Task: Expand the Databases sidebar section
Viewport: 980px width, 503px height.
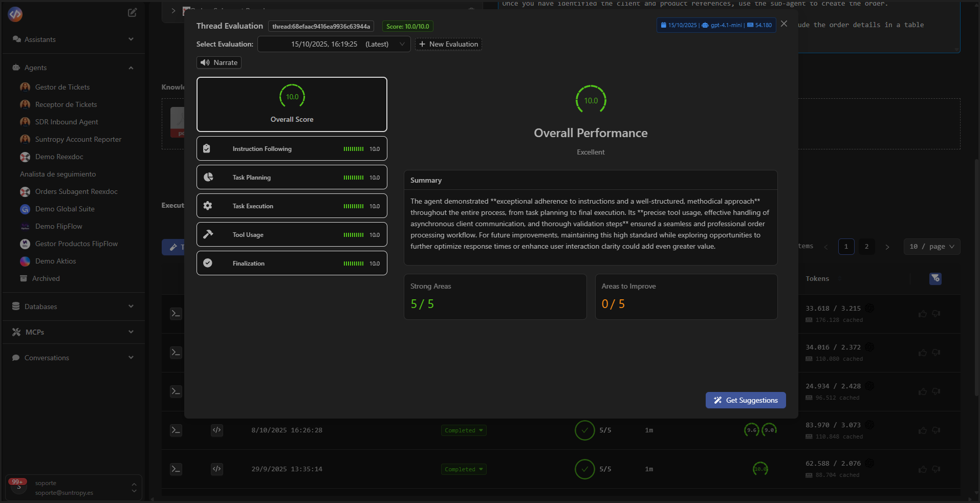Action: pyautogui.click(x=73, y=307)
